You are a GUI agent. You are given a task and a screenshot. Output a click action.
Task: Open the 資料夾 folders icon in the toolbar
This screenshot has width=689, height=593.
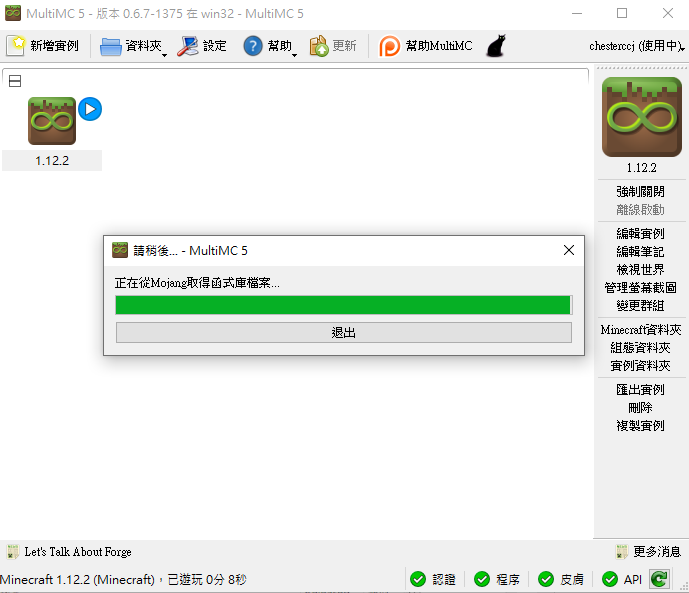110,46
